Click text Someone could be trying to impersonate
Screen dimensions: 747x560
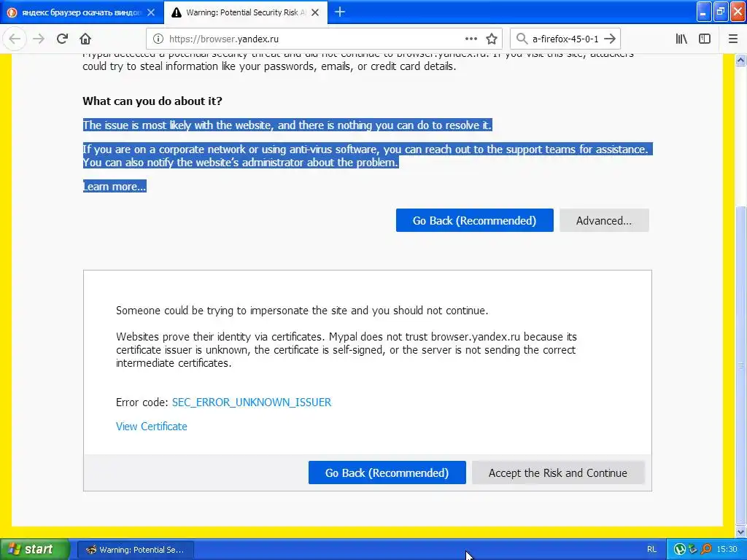tap(302, 311)
